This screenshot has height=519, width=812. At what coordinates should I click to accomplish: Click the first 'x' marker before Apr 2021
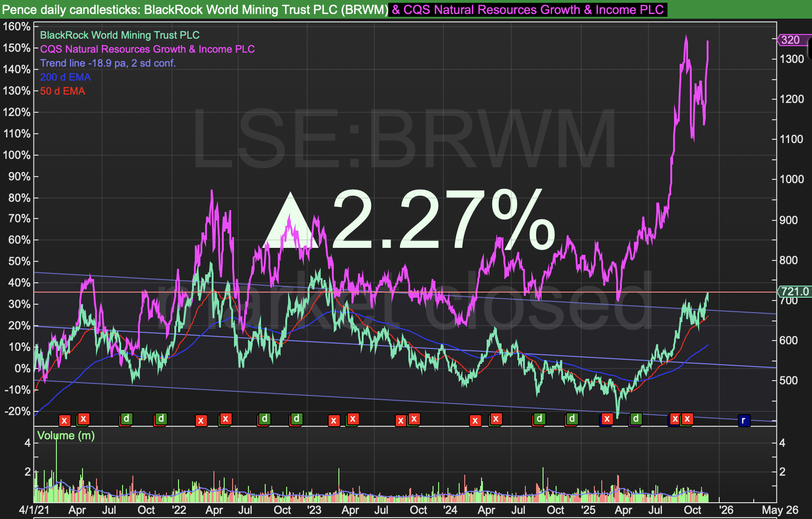tap(64, 421)
